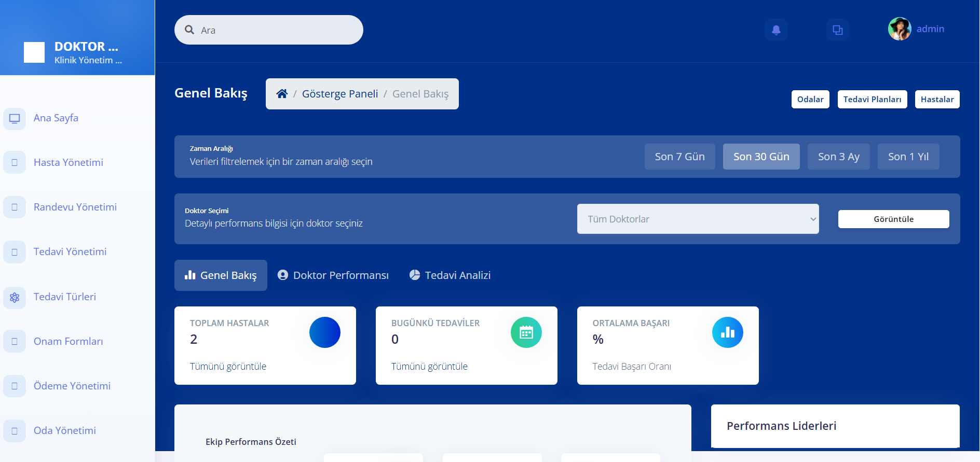Image resolution: width=980 pixels, height=462 pixels.
Task: Click the Tedavi Başarı Oranı text
Action: 632,367
